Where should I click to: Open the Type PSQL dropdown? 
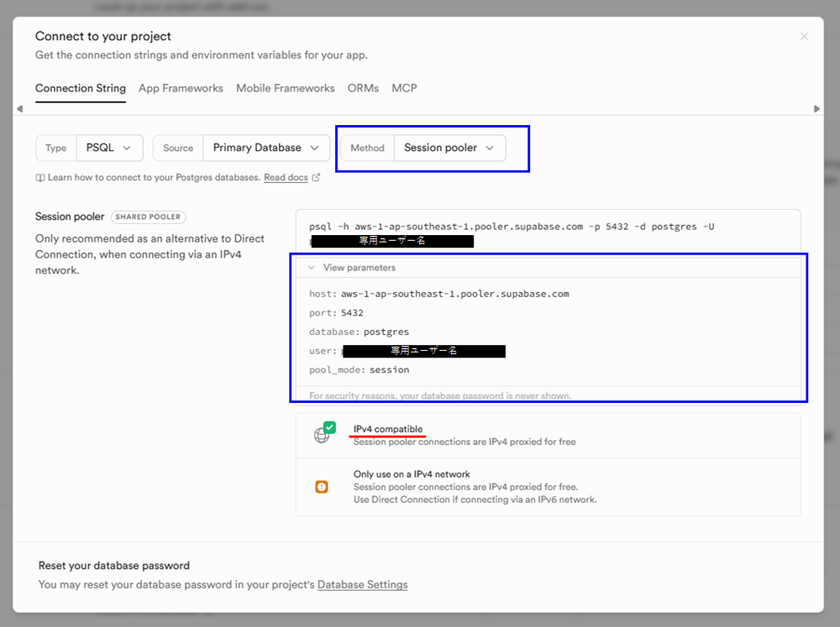(109, 148)
